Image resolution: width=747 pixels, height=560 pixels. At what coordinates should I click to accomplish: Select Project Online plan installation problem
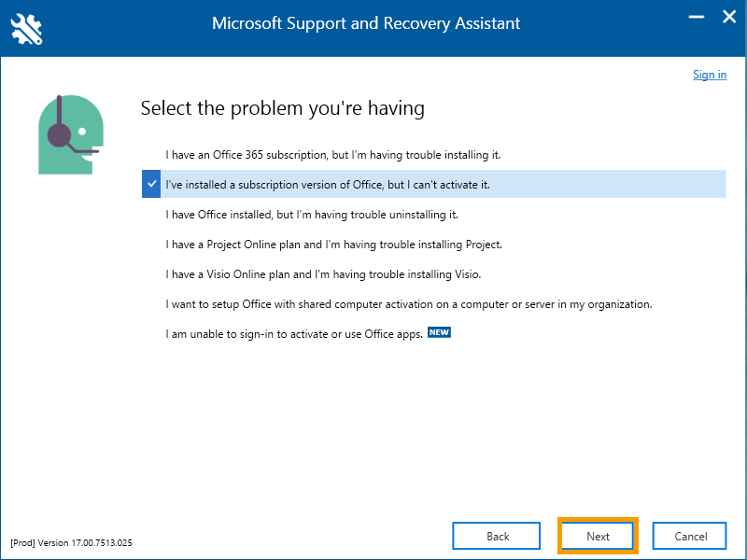433,245
